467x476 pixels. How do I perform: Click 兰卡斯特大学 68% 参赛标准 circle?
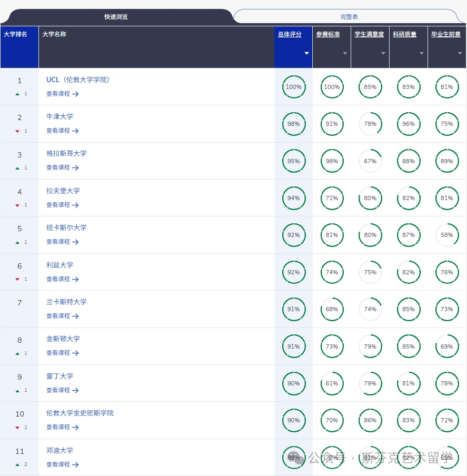pos(332,309)
